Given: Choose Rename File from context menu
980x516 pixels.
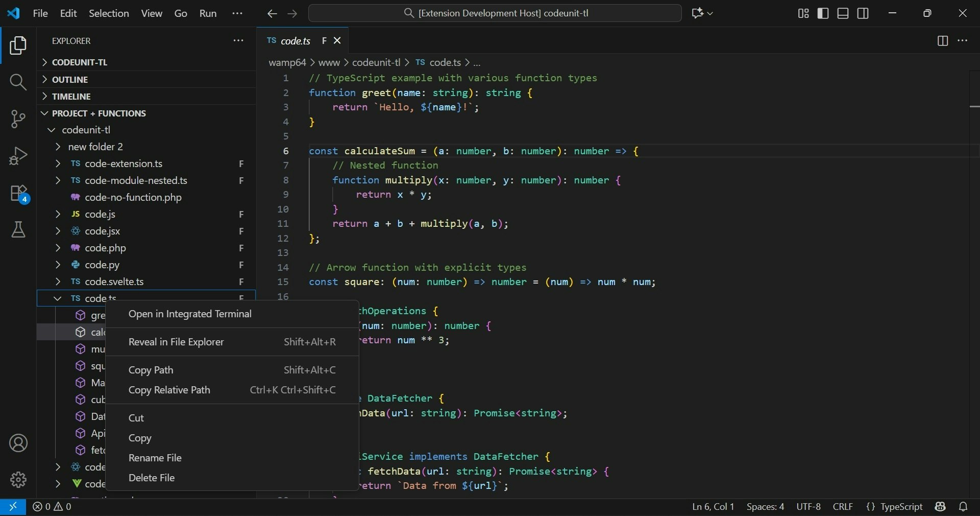Looking at the screenshot, I should [x=156, y=458].
